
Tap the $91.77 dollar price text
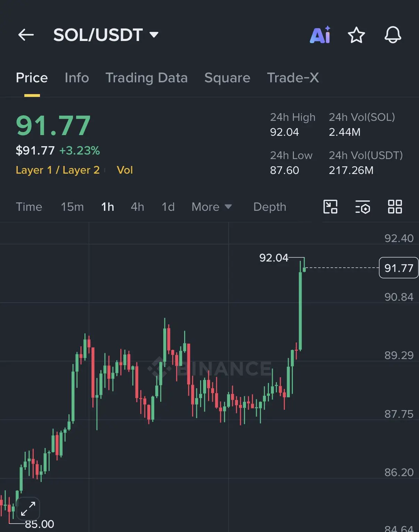click(35, 151)
